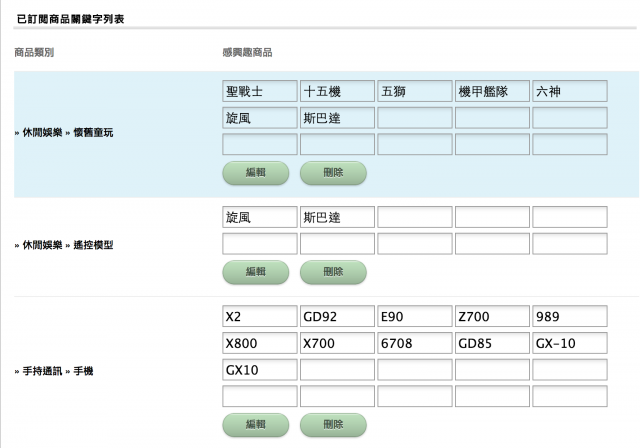Select the 十五機 keyword field
The width and height of the screenshot is (640, 448).
[337, 91]
